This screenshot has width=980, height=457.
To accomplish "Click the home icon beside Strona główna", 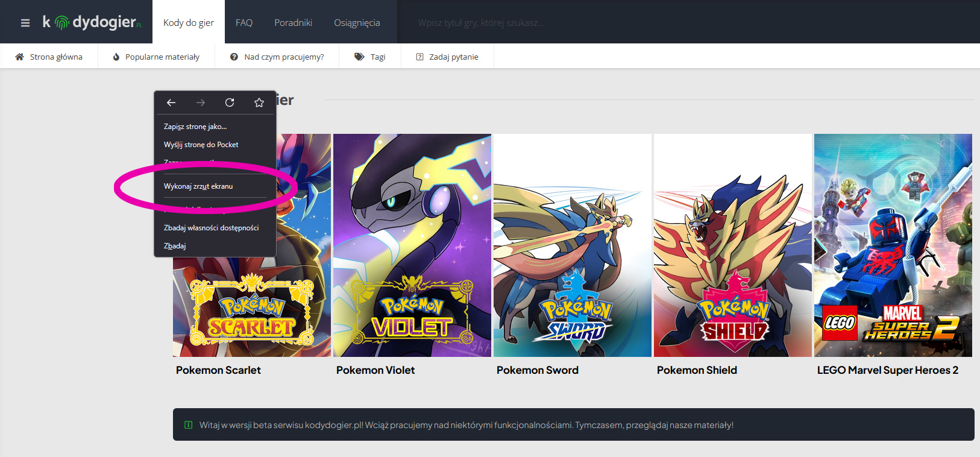I will pos(19,57).
